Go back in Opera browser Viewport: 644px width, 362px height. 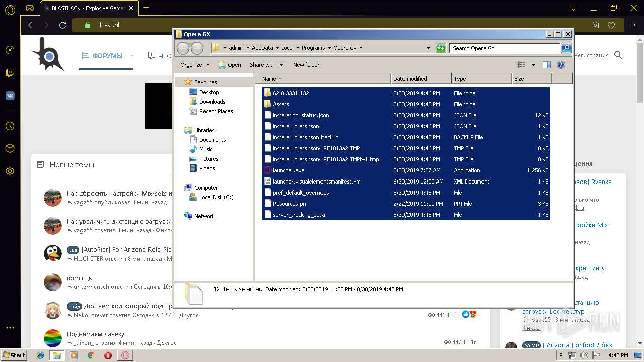(x=30, y=25)
